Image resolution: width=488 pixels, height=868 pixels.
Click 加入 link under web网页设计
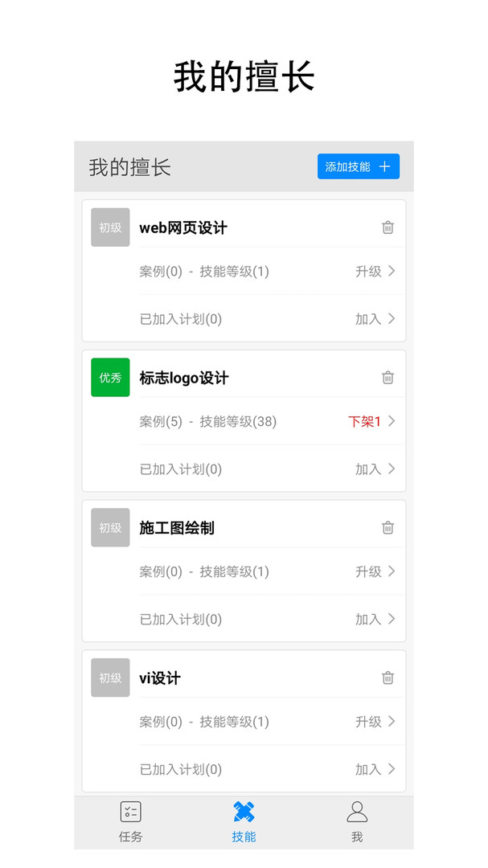coord(368,319)
